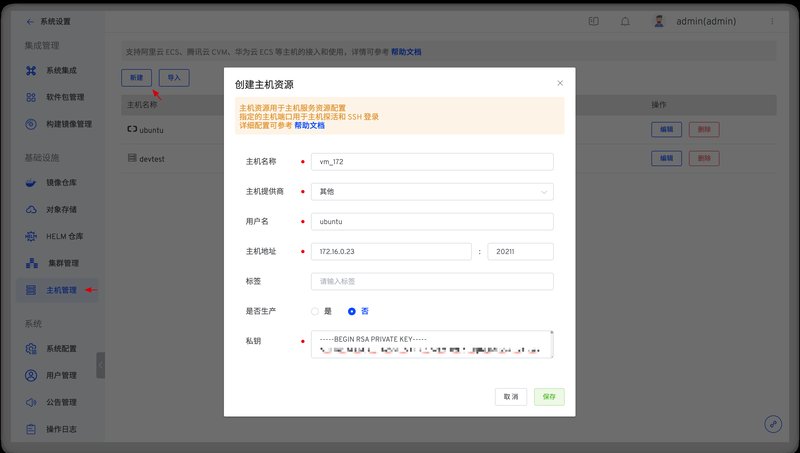Click the 标签 input field
Viewport: 800px width, 453px height.
click(432, 282)
